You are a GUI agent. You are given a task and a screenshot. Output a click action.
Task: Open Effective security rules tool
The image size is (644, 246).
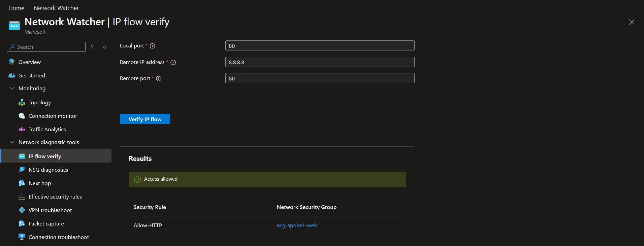[56, 197]
